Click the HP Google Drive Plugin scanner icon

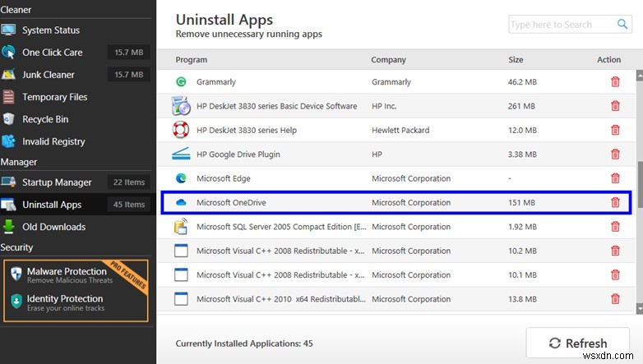coord(181,154)
